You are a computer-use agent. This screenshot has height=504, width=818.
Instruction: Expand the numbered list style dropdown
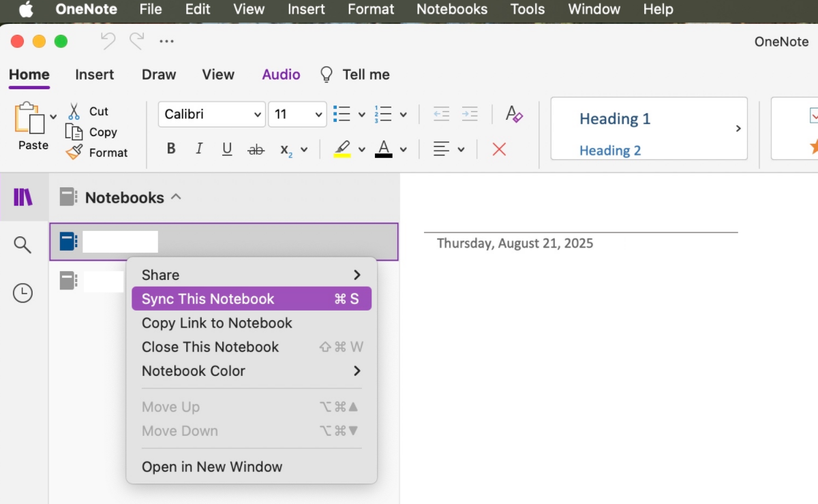(402, 114)
